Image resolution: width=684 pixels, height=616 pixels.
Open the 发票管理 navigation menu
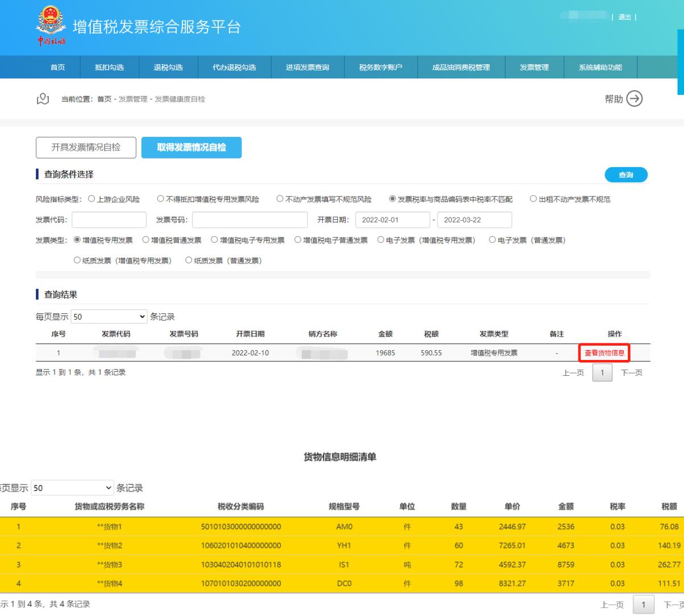point(534,68)
